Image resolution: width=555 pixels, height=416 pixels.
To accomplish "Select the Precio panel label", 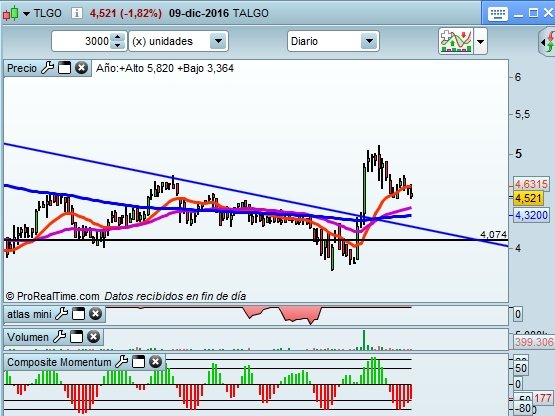I will [x=22, y=68].
